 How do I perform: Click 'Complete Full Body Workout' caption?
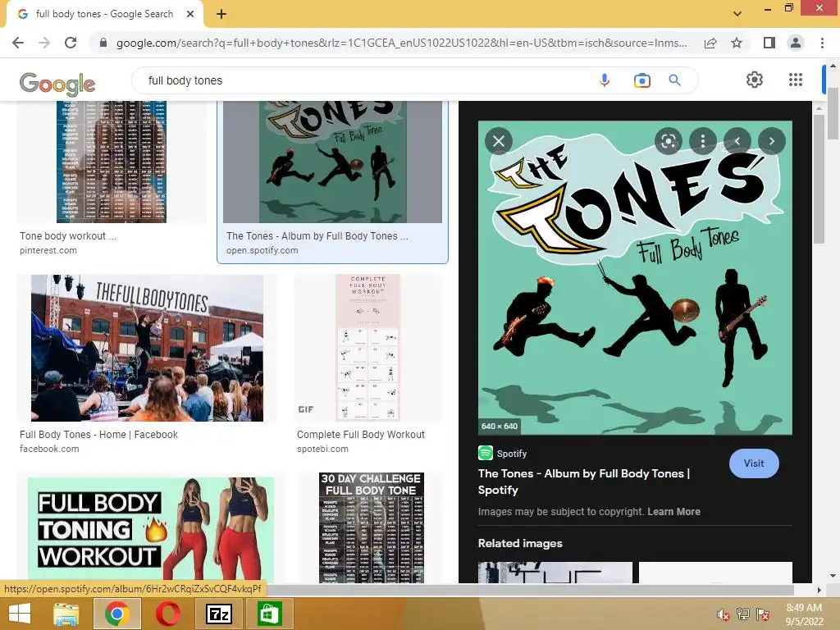pyautogui.click(x=361, y=435)
